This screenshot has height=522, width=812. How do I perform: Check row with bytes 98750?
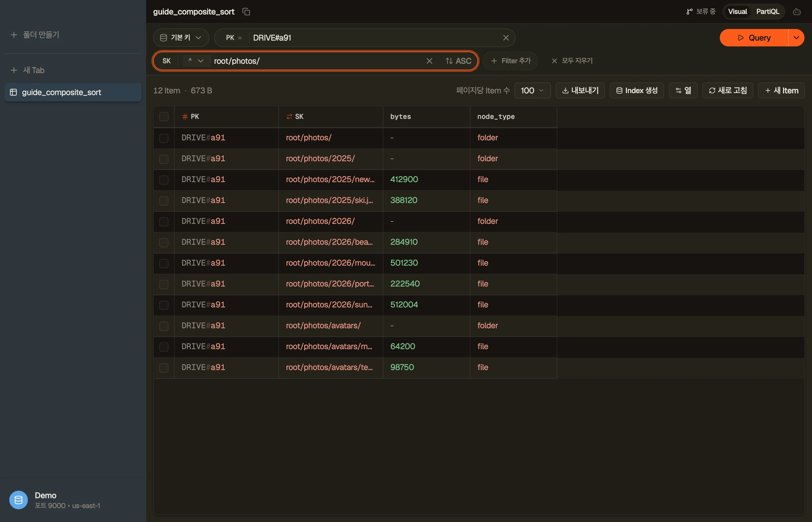click(164, 368)
